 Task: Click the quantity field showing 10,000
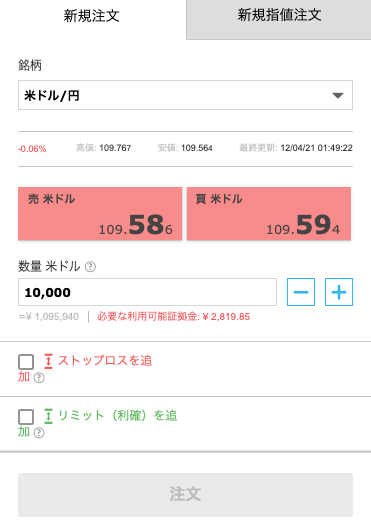tap(147, 292)
